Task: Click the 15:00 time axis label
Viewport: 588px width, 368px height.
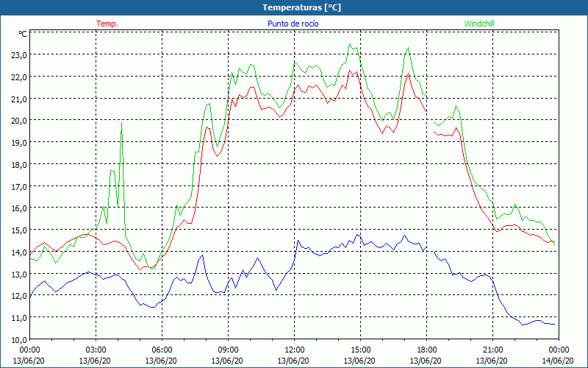Action: click(x=360, y=350)
